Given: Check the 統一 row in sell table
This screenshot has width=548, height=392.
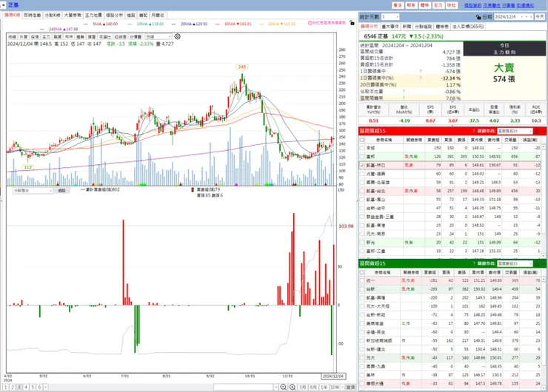Looking at the screenshot, I should coord(362,280).
